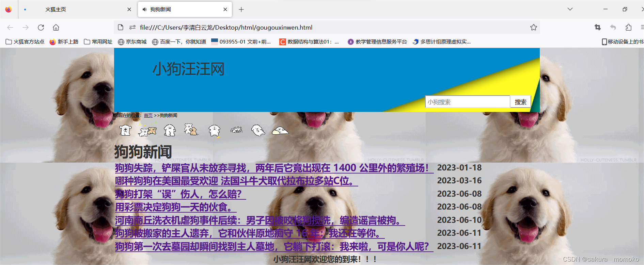Select the 狗狗新闻 tab

point(185,9)
